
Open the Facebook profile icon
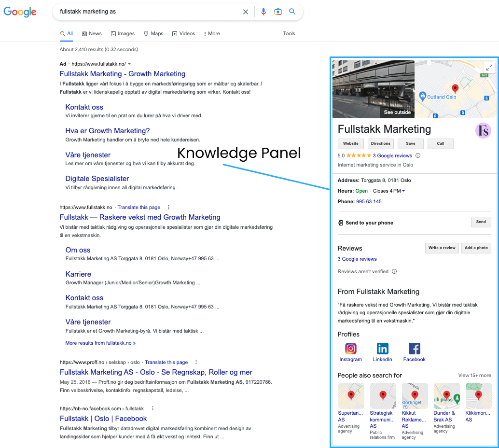point(415,349)
